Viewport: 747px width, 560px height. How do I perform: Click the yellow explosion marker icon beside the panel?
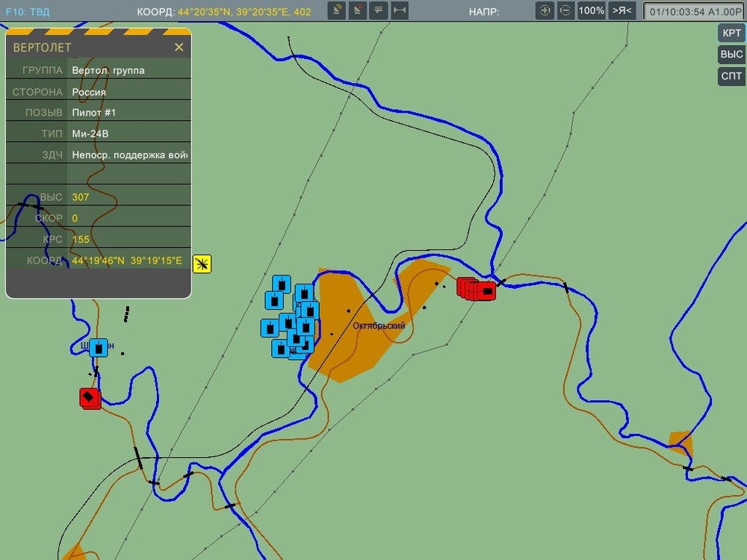tap(202, 264)
